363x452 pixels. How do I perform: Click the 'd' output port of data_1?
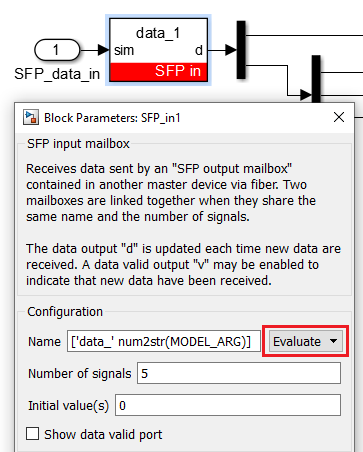point(199,50)
